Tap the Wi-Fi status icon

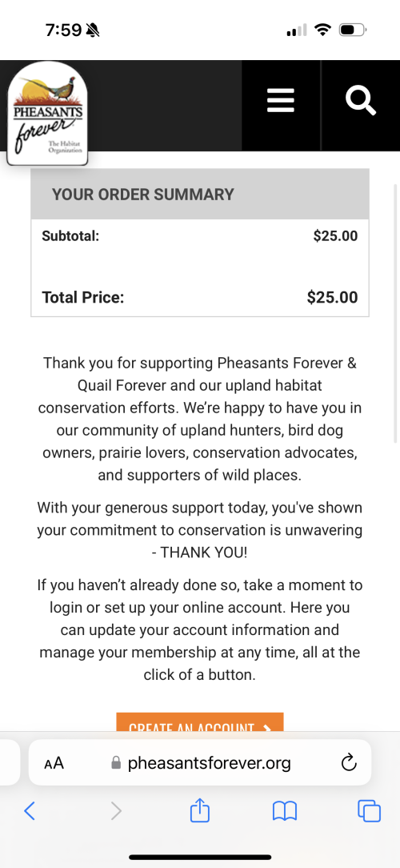(x=322, y=30)
